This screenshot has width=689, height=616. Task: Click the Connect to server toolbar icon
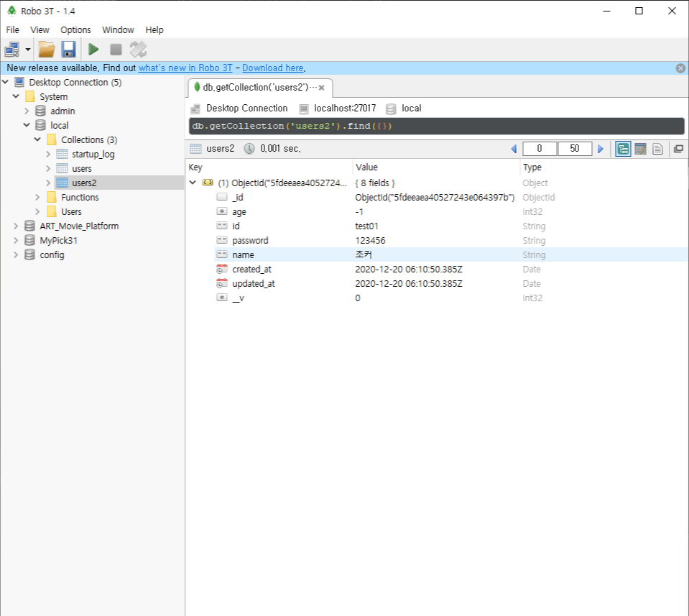[x=12, y=50]
